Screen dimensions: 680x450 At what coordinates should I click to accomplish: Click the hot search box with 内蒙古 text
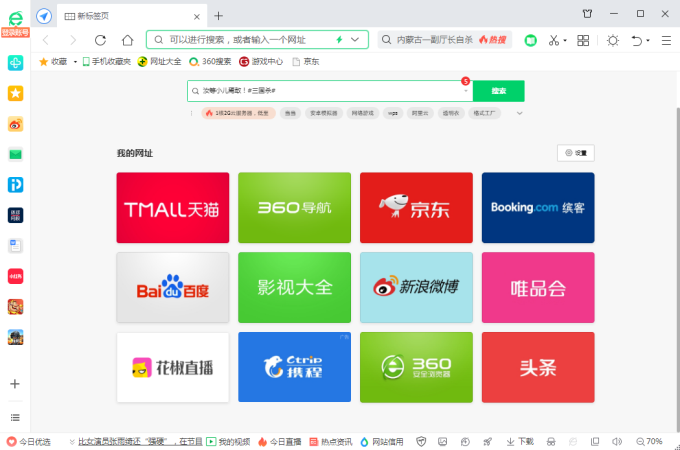[445, 40]
